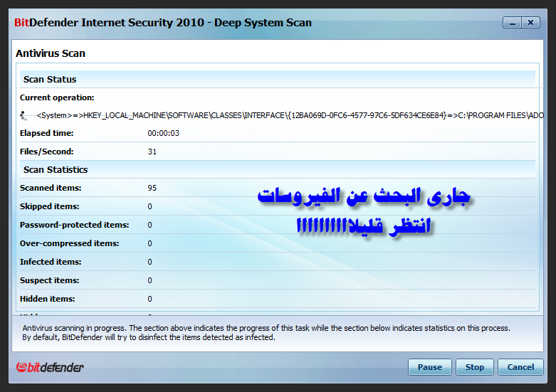This screenshot has height=392, width=556.
Task: Click the Over-compressed items label
Action: [x=70, y=243]
